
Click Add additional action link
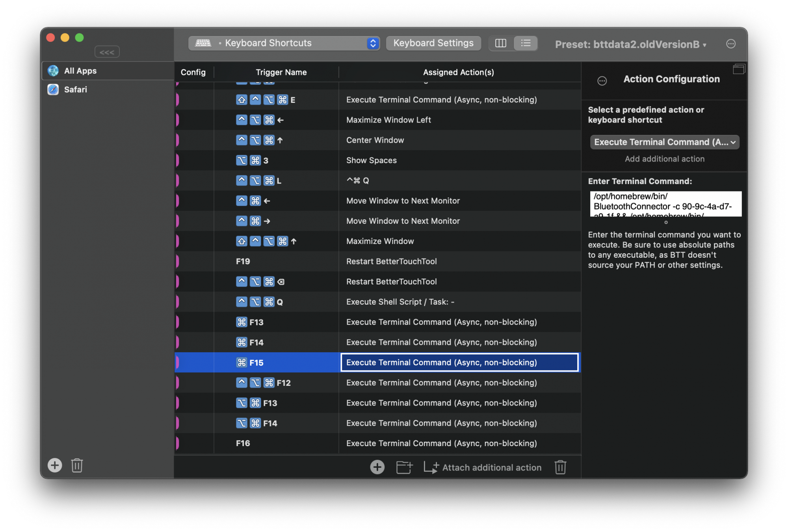click(664, 159)
